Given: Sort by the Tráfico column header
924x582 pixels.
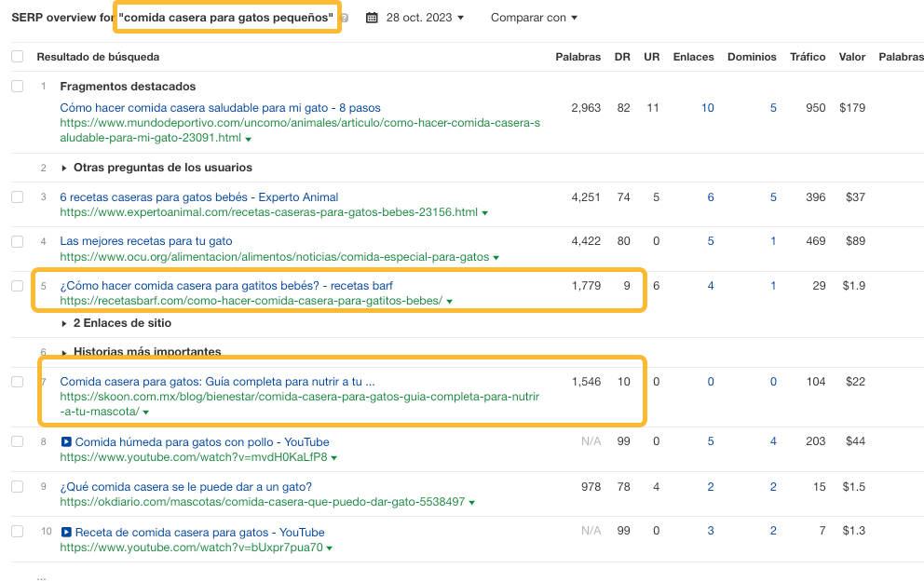Looking at the screenshot, I should [808, 57].
